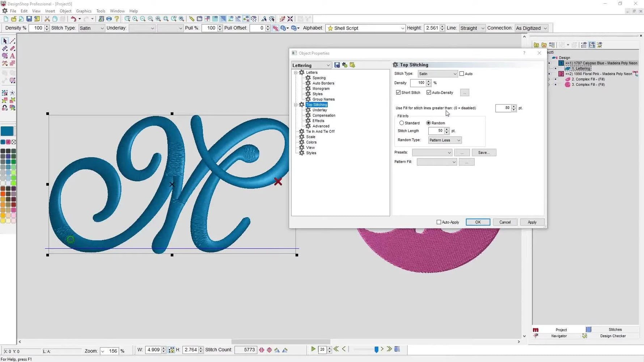Image resolution: width=644 pixels, height=362 pixels.
Task: Select the Lettering tool in the left toolbar
Action: coord(12,56)
